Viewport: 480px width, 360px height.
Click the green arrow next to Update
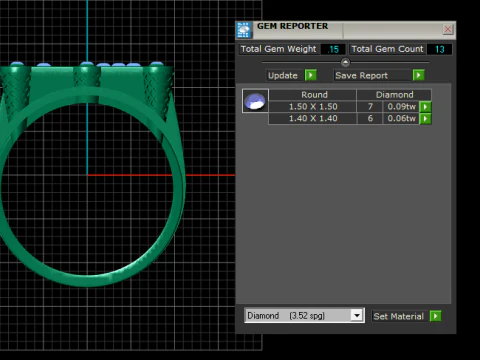[x=311, y=75]
